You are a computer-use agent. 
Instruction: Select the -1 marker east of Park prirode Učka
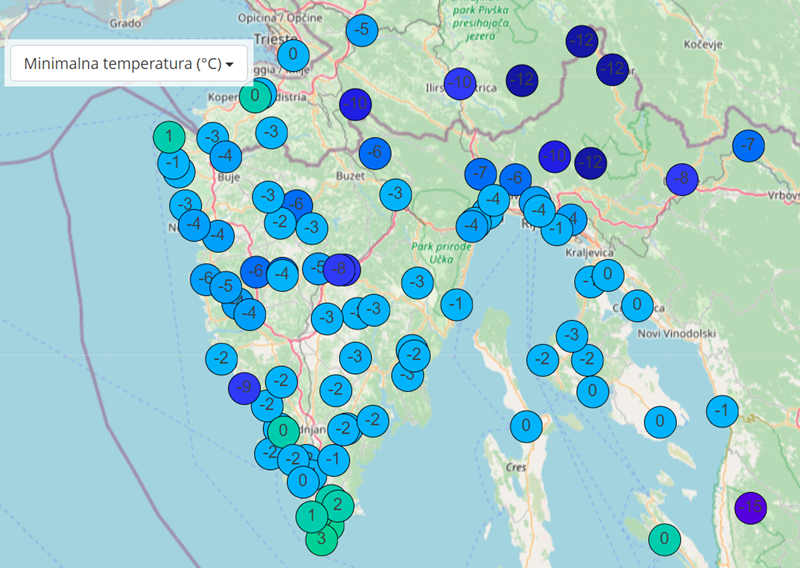coord(457,303)
